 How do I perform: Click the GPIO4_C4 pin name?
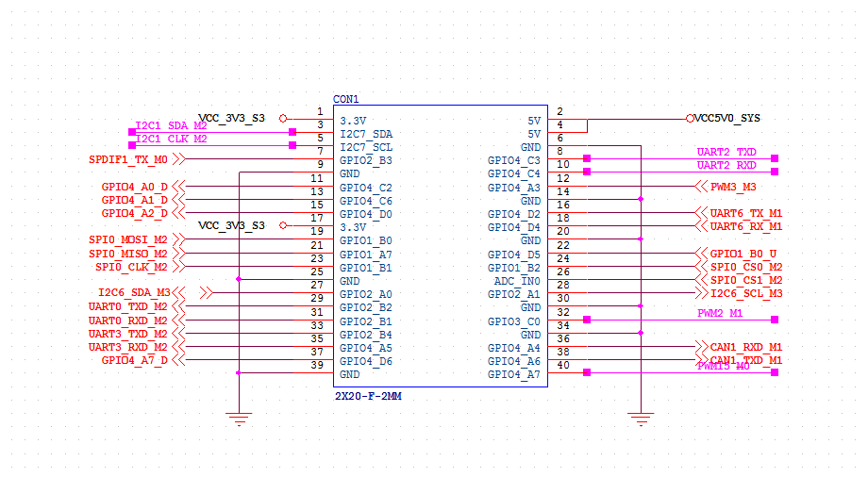tap(513, 174)
